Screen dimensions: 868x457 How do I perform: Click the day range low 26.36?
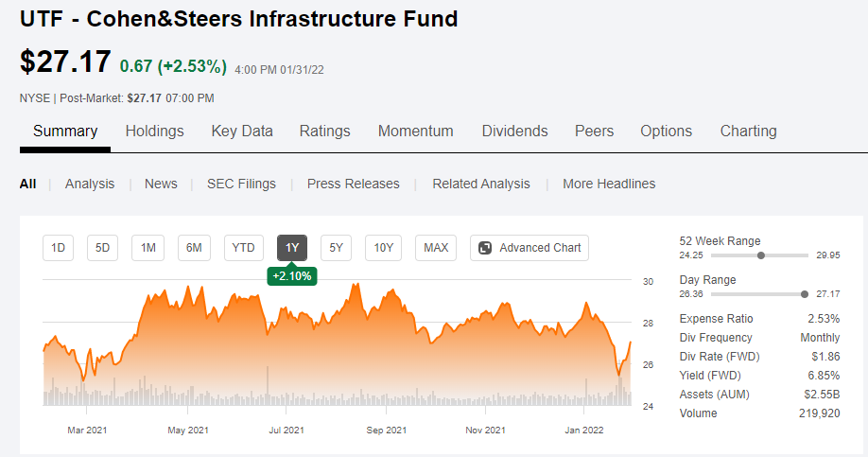coord(691,294)
